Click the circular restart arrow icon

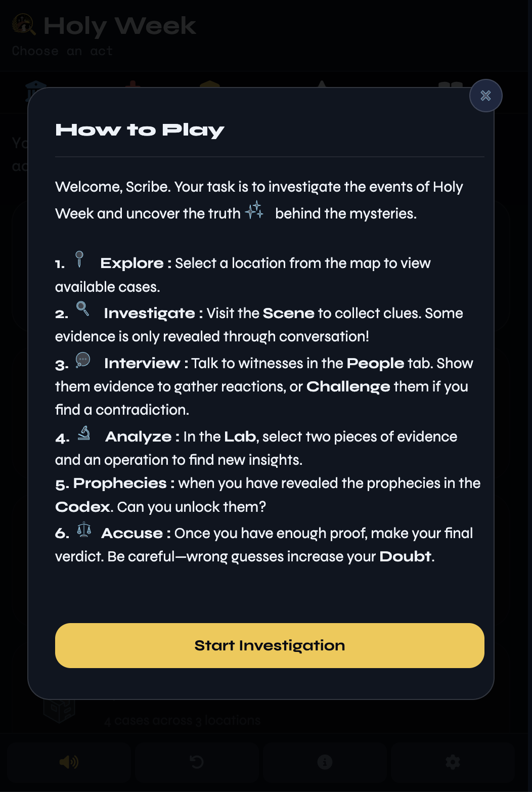pyautogui.click(x=197, y=762)
